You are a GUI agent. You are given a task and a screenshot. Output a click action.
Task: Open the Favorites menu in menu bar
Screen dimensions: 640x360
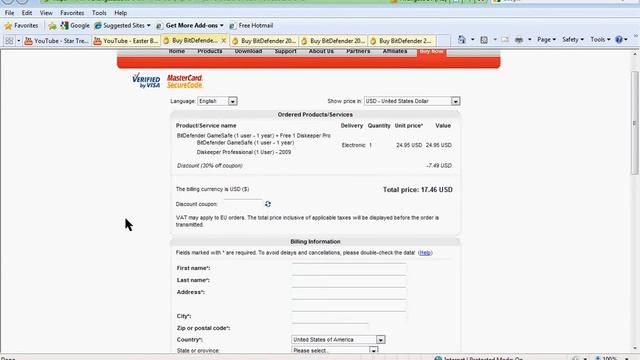(72, 13)
